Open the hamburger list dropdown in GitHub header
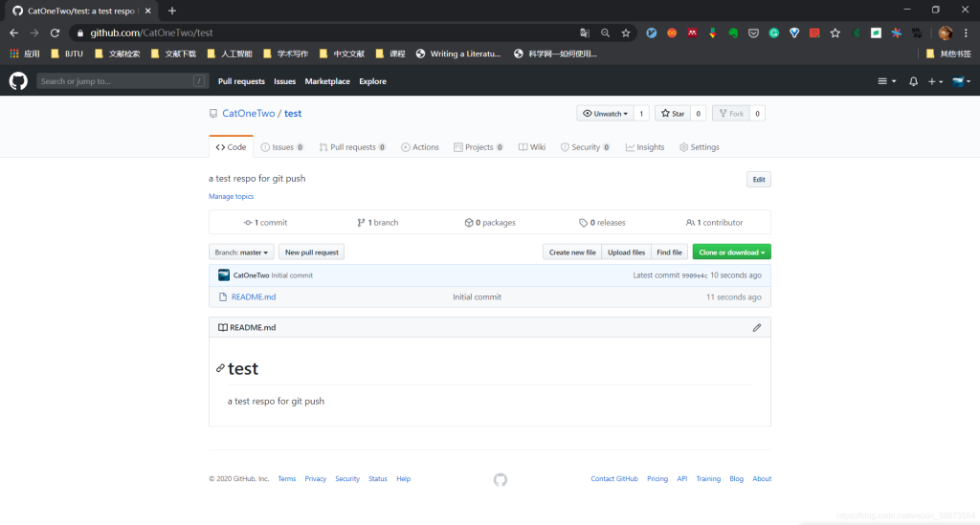Screen dimensions: 980x525 tap(886, 81)
